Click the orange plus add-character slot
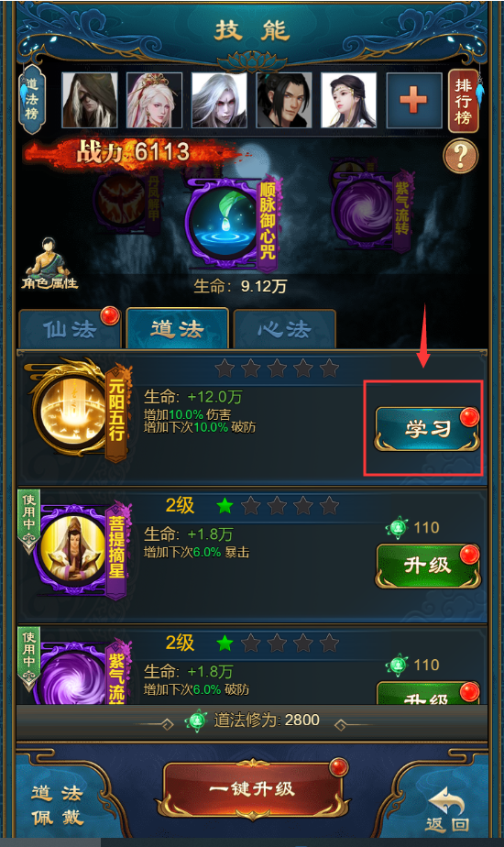Screen dimensions: 504x847 pos(414,100)
